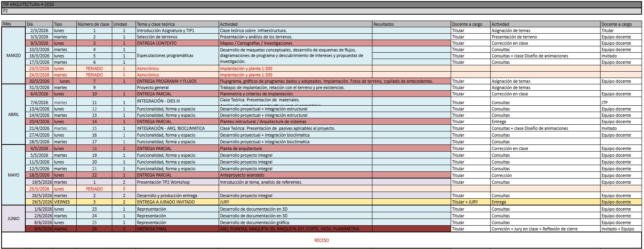Screen dimensions: 644x249
Task: Click the Especulaciones programáticas cell
Action: point(177,56)
